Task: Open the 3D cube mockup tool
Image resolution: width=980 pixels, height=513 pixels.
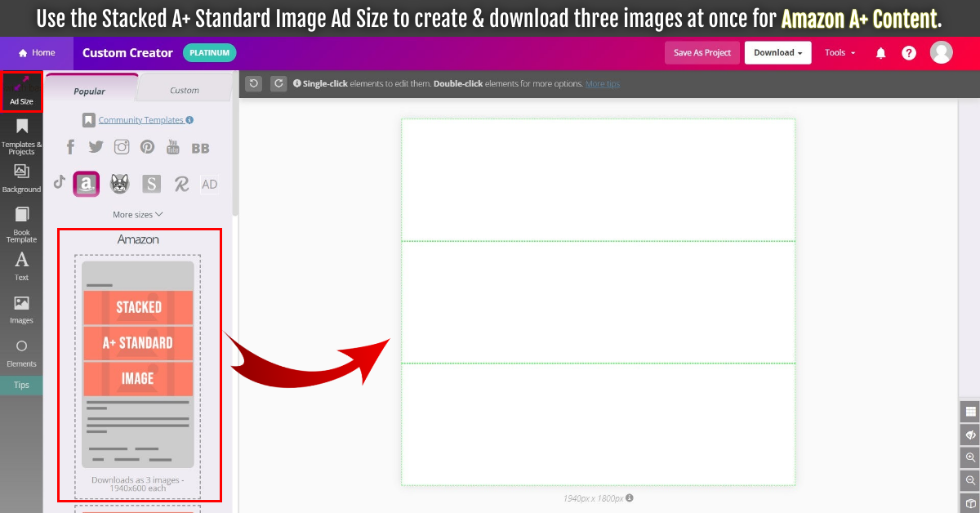Action: 970,502
